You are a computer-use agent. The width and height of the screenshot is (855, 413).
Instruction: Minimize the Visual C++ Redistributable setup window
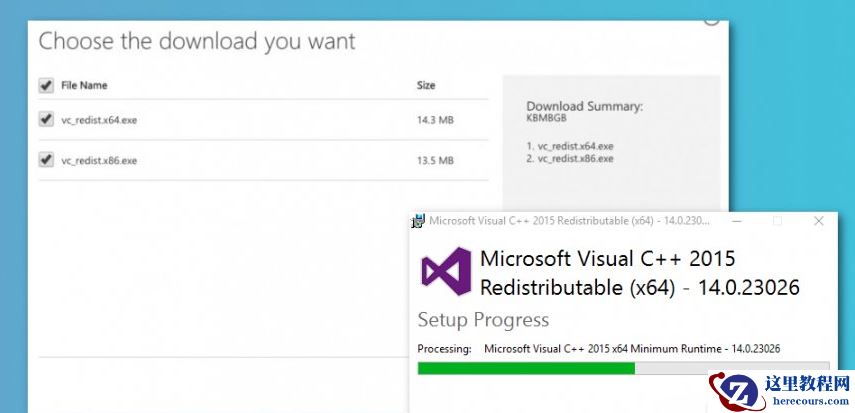(737, 221)
